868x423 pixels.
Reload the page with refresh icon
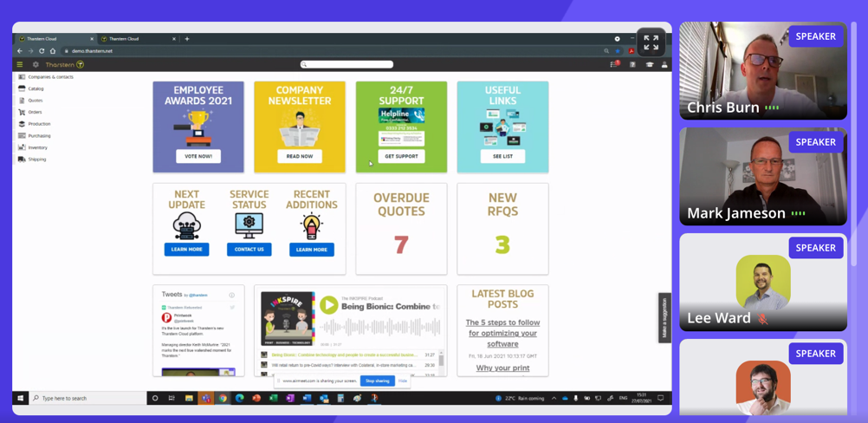(x=42, y=51)
